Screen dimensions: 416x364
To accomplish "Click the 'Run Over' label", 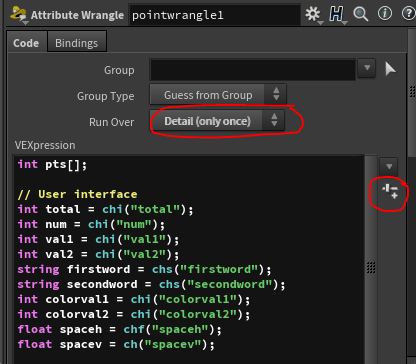I will point(112,122).
